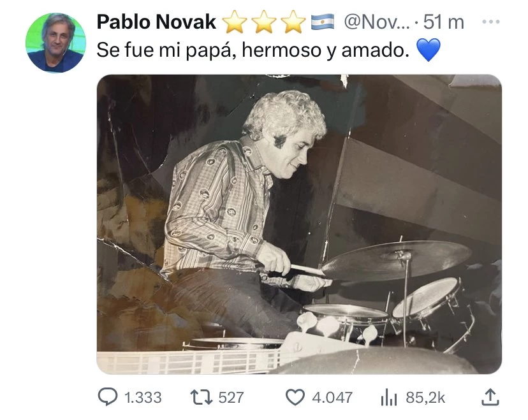Viewport: 528px width, 420px height.
Task: Open Pablo Novak's profile picture
Action: pyautogui.click(x=56, y=43)
